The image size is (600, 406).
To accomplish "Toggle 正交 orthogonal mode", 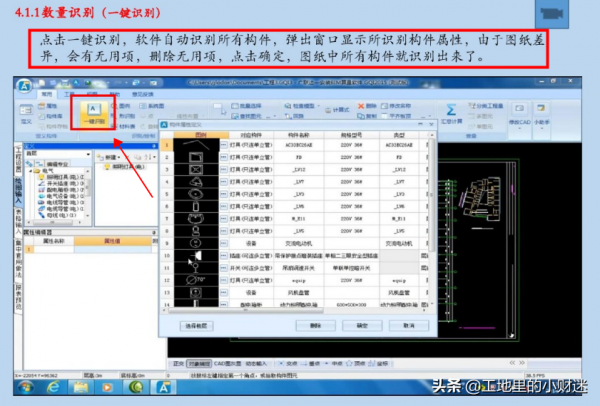I will [x=178, y=364].
